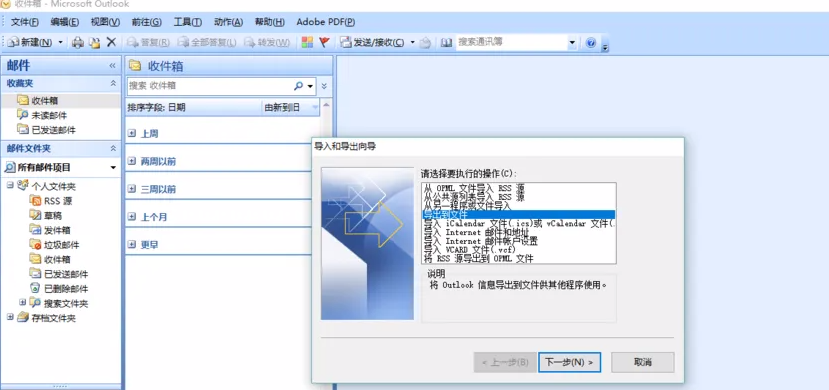Expand the query builder double chevron
Screen dimensions: 829x390
pyautogui.click(x=324, y=86)
